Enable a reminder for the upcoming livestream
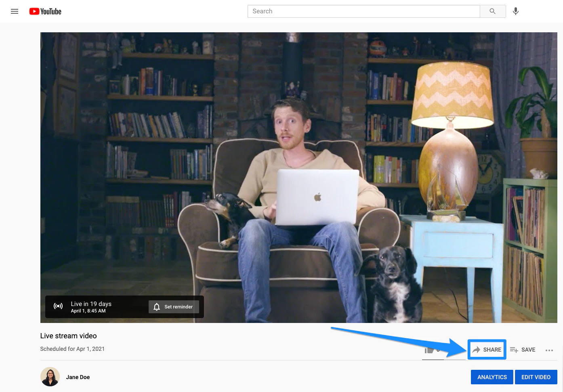This screenshot has width=563, height=392. tap(174, 307)
